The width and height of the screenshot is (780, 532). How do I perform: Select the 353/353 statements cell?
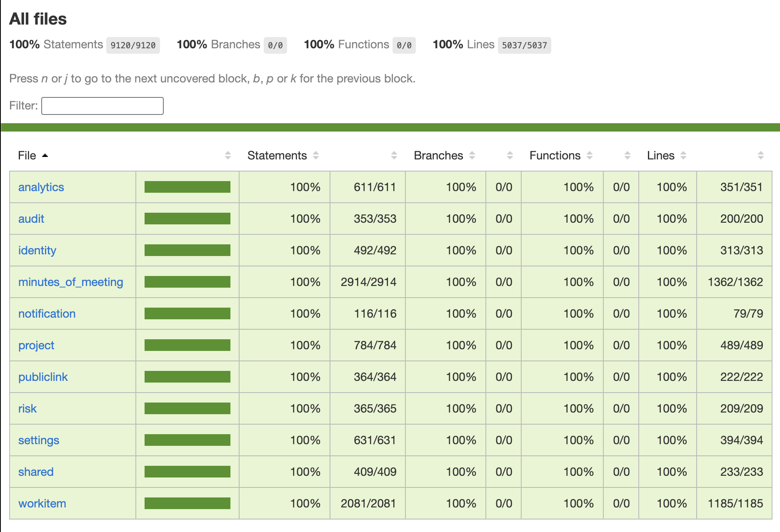368,219
